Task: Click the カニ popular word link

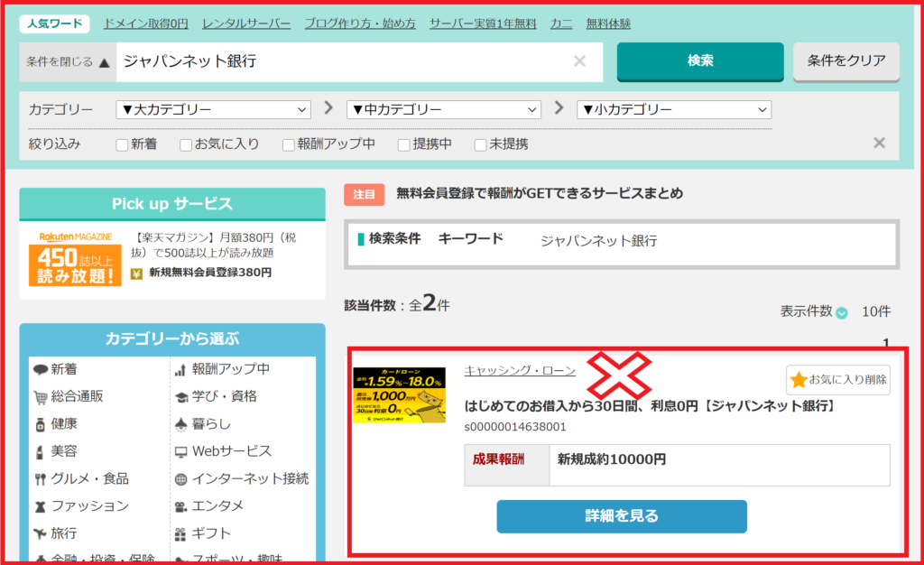Action: coord(561,23)
